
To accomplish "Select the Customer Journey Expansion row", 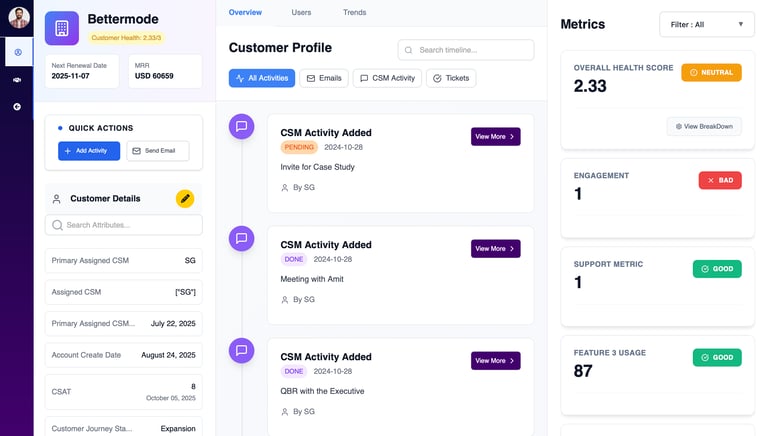I will point(123,428).
